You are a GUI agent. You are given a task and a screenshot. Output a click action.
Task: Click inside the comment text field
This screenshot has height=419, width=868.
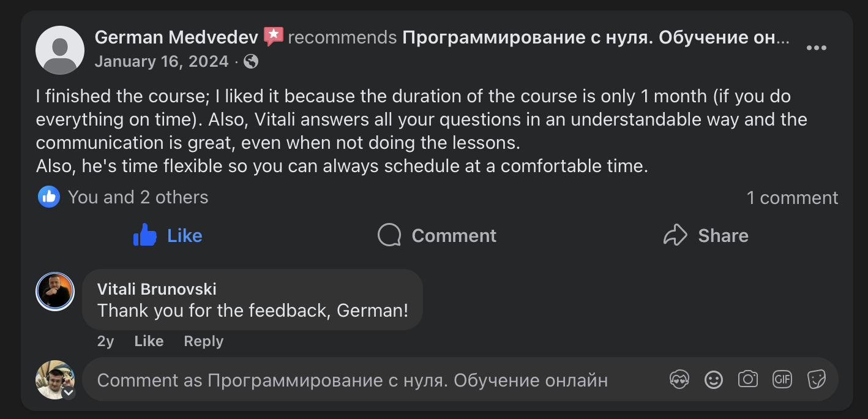[x=367, y=380]
